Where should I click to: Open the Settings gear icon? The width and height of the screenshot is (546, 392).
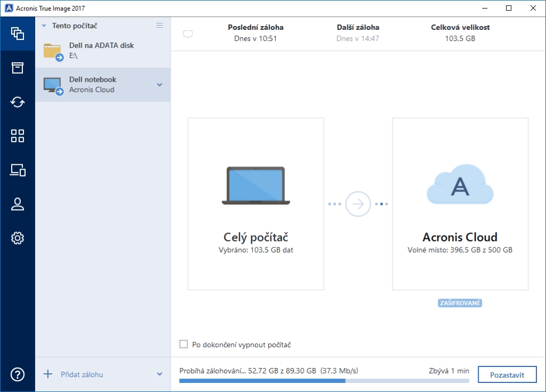tap(18, 238)
